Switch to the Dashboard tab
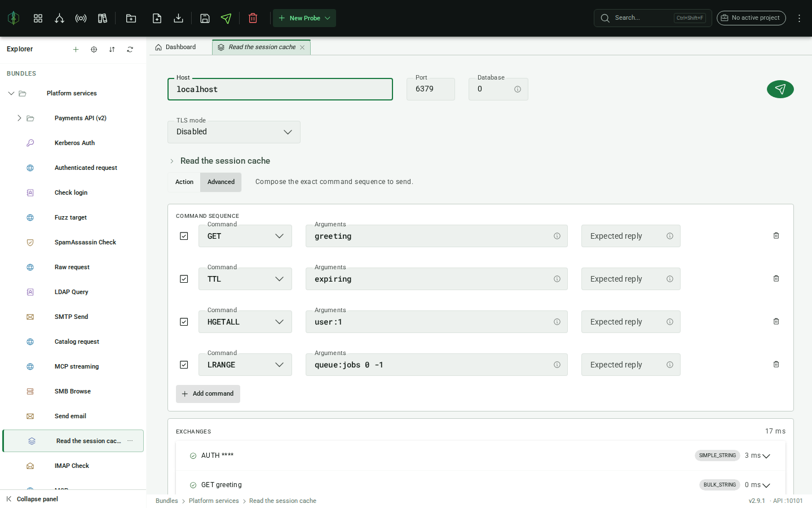Image resolution: width=812 pixels, height=508 pixels. [176, 47]
